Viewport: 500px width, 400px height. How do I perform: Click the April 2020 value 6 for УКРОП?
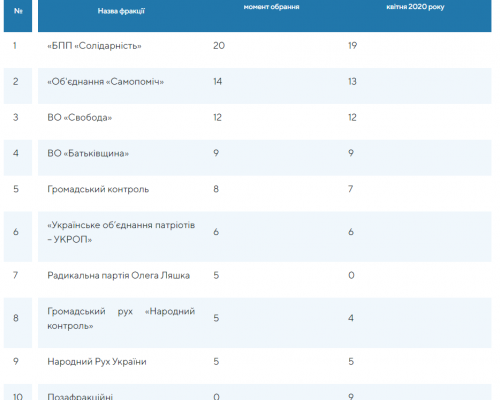351,232
